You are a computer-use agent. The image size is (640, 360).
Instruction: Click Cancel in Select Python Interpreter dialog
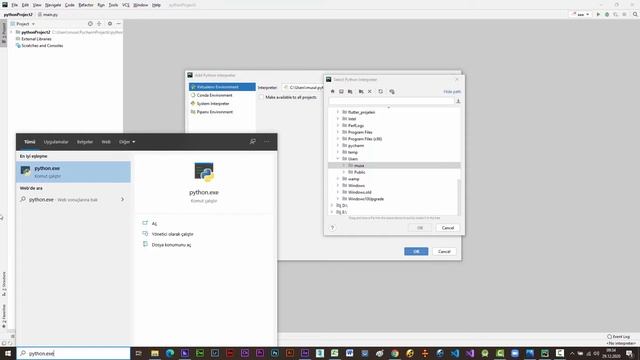tap(448, 228)
